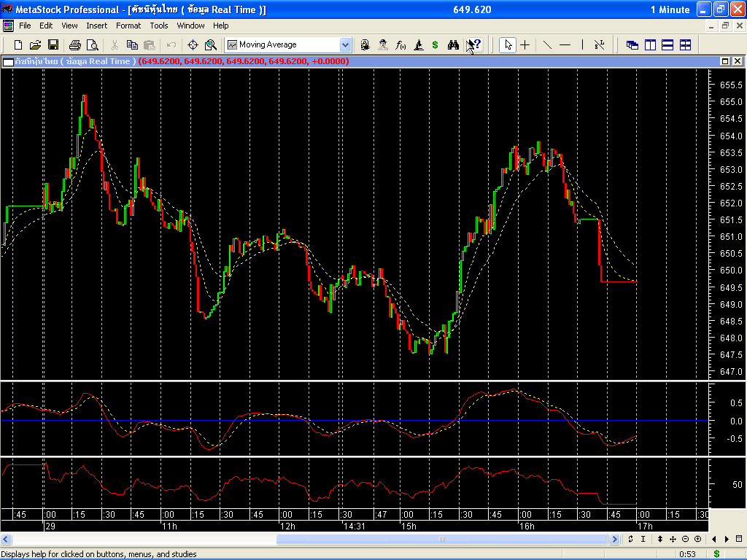Image resolution: width=747 pixels, height=560 pixels.
Task: Select the trendline drawing tool
Action: point(547,44)
